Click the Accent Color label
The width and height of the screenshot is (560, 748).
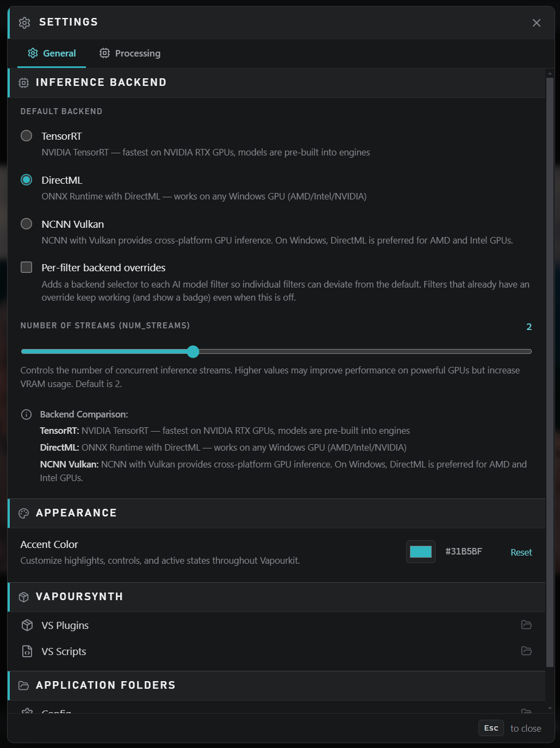pyautogui.click(x=49, y=544)
